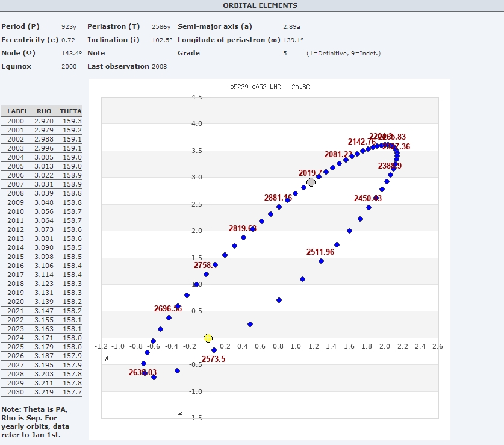Click the Period (P) label
The width and height of the screenshot is (504, 445).
pos(20,26)
